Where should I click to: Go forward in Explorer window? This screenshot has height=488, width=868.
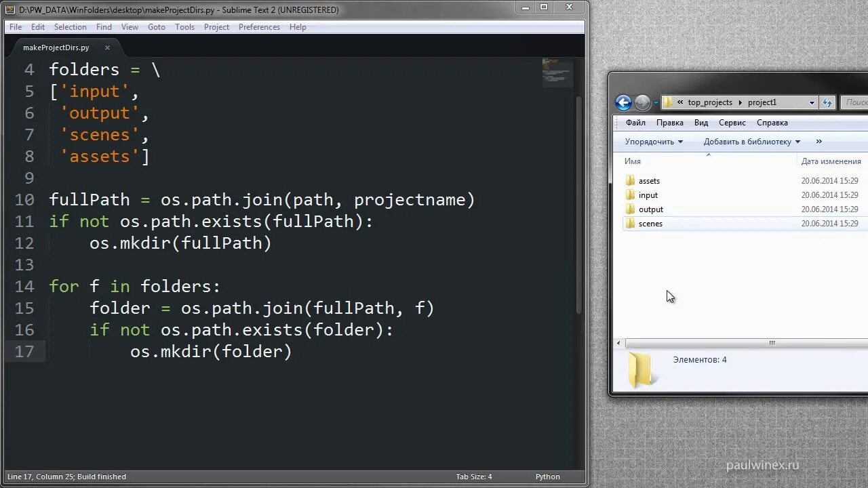click(x=642, y=102)
